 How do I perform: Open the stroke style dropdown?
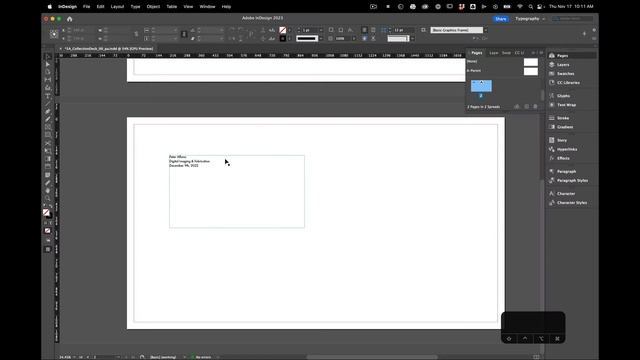click(x=321, y=38)
